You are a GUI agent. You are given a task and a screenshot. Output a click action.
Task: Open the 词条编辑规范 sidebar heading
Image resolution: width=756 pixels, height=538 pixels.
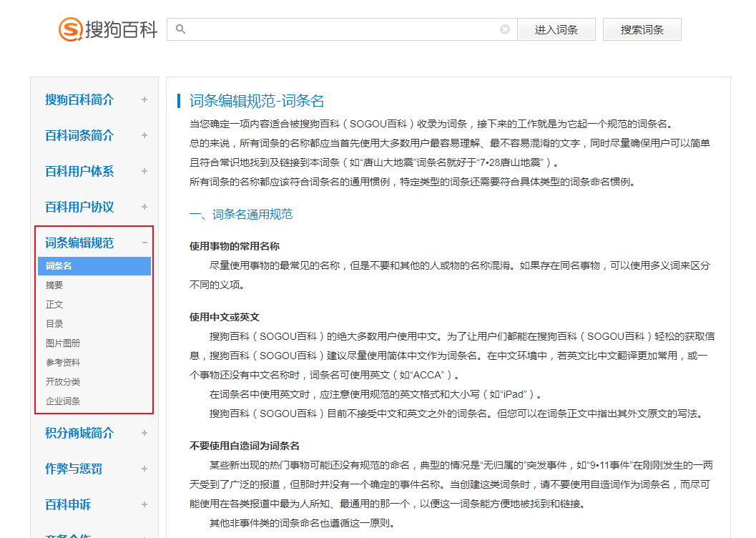(x=79, y=243)
